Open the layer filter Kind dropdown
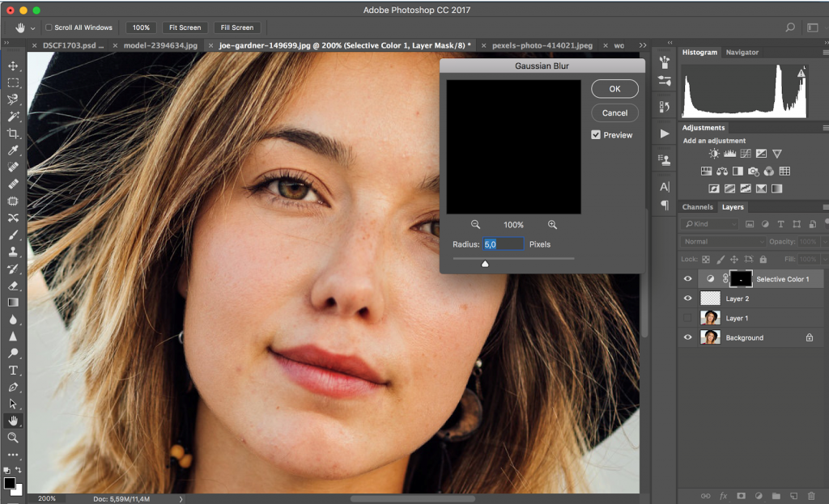The height and width of the screenshot is (504, 829). pos(708,224)
